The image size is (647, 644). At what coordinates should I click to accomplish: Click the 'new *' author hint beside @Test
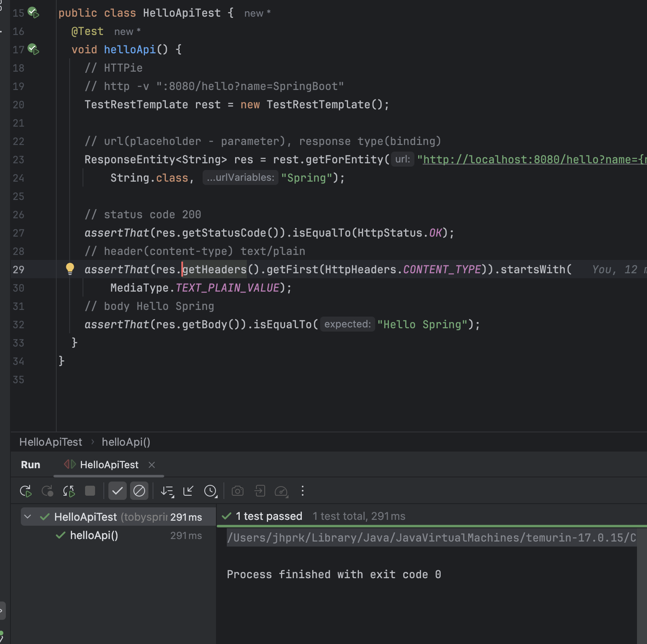pyautogui.click(x=128, y=32)
